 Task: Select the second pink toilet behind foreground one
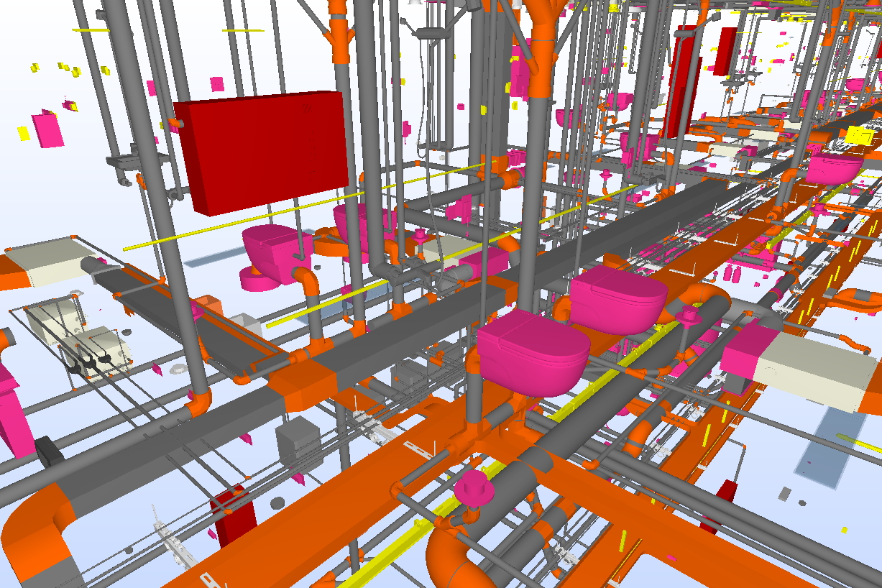620,298
